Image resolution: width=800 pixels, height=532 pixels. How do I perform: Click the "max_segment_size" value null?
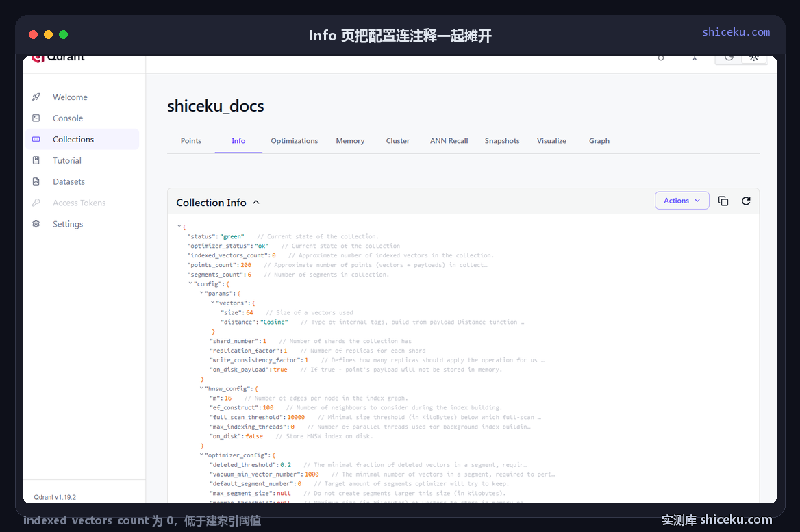[284, 493]
